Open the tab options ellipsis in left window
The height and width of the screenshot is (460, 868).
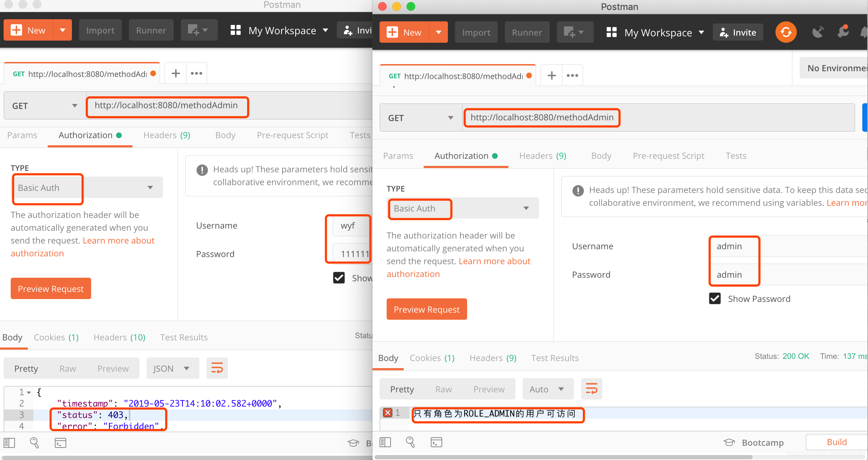tap(196, 73)
